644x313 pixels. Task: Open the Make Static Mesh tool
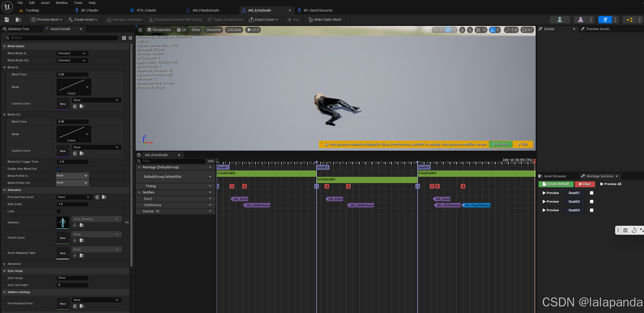(x=325, y=20)
